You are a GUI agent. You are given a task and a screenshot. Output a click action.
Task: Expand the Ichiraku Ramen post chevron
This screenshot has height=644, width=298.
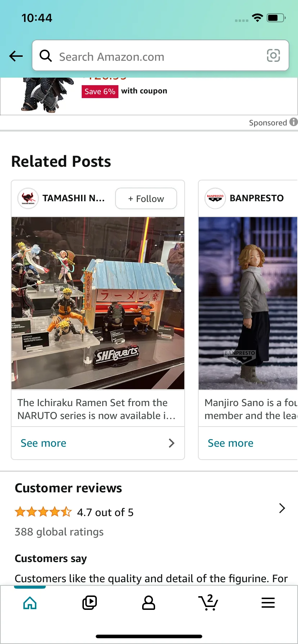(x=172, y=443)
